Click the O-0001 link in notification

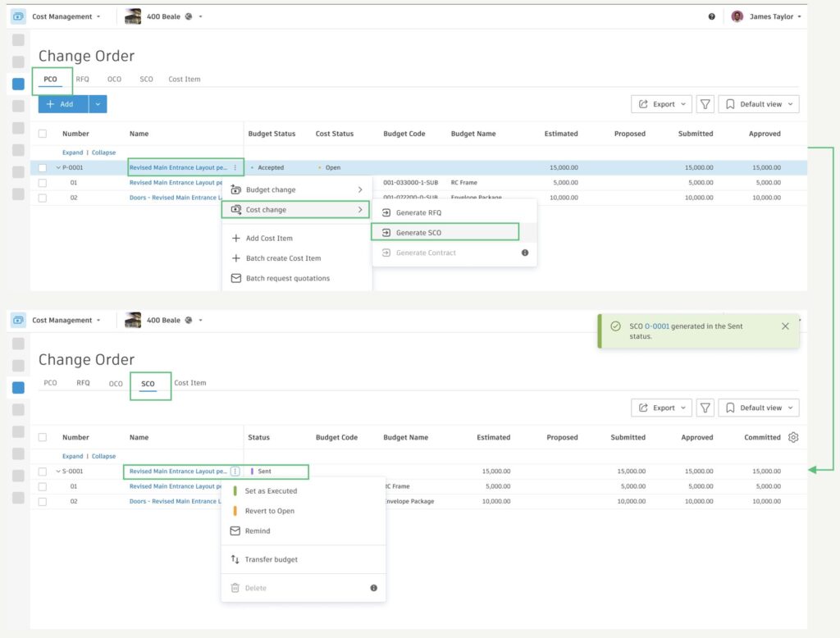[x=657, y=326]
